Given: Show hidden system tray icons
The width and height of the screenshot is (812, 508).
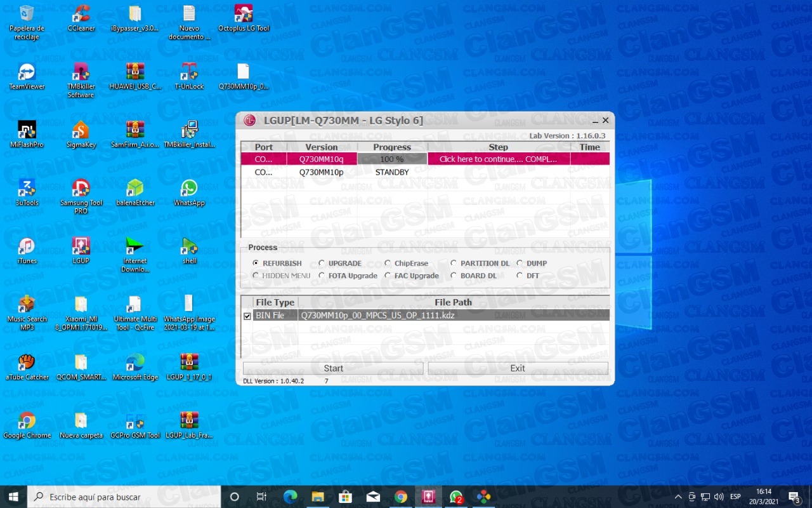Looking at the screenshot, I should 678,497.
